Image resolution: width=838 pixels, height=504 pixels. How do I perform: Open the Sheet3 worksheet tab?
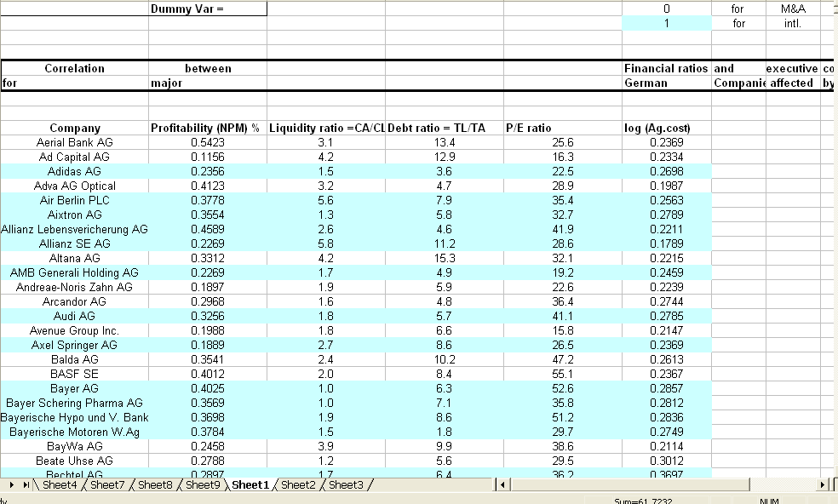[347, 484]
